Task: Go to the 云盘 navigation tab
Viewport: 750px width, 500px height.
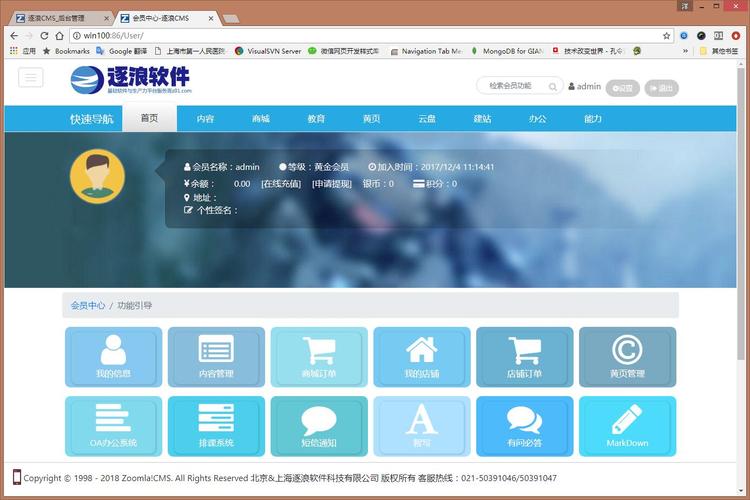Action: pos(427,119)
